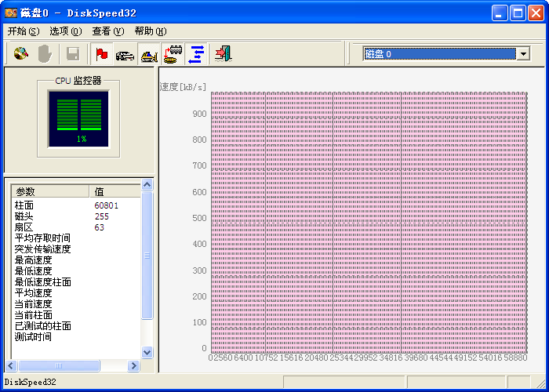This screenshot has height=392, width=549.
Task: Click the parameter list's scroll down arrow
Action: click(x=147, y=352)
